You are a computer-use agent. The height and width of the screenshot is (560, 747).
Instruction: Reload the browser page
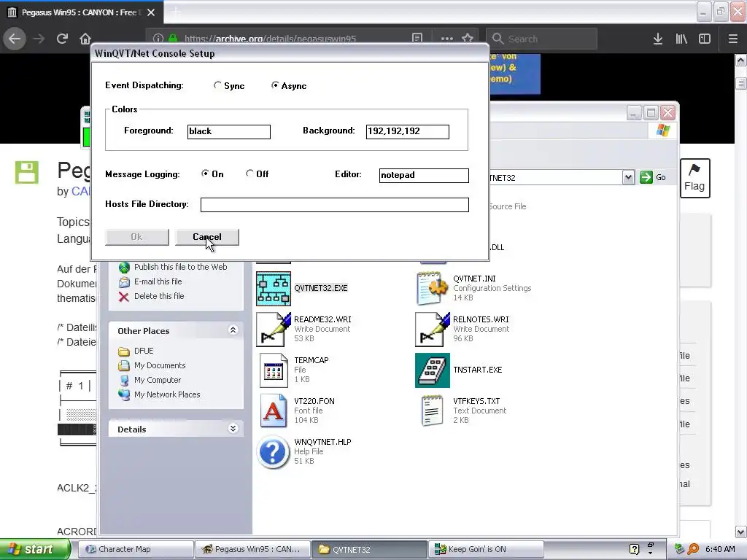(x=63, y=39)
